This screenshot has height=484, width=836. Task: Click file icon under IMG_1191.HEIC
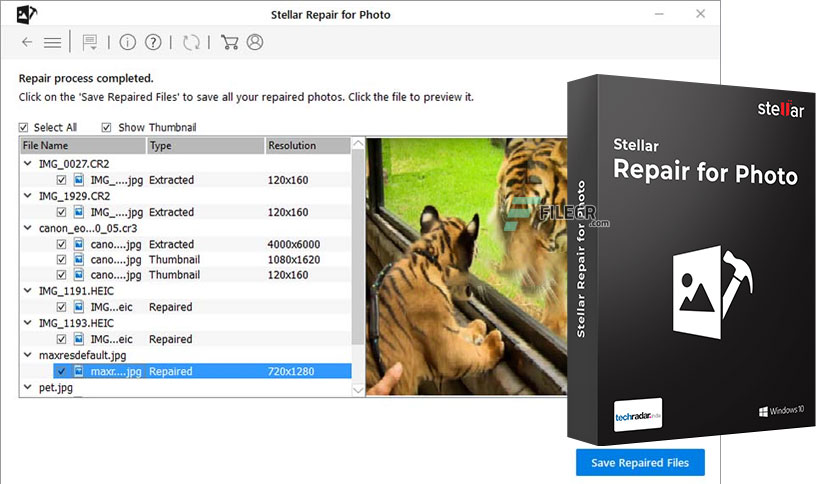click(79, 307)
